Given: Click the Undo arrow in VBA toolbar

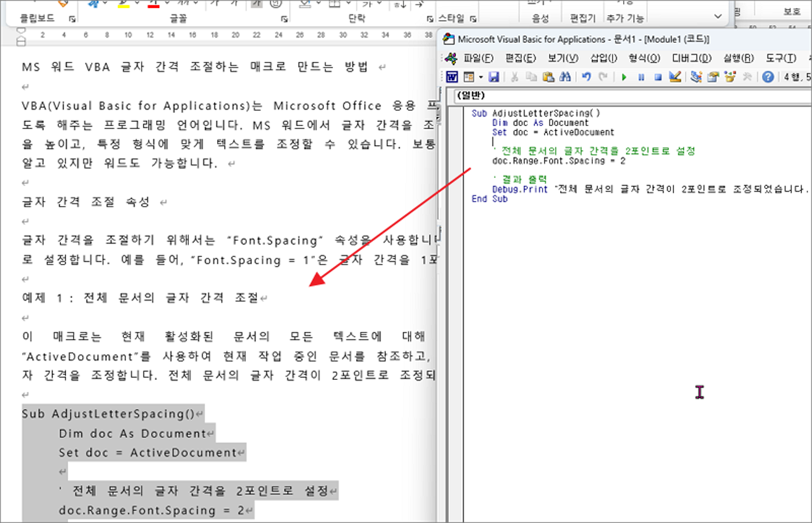Looking at the screenshot, I should [x=585, y=77].
